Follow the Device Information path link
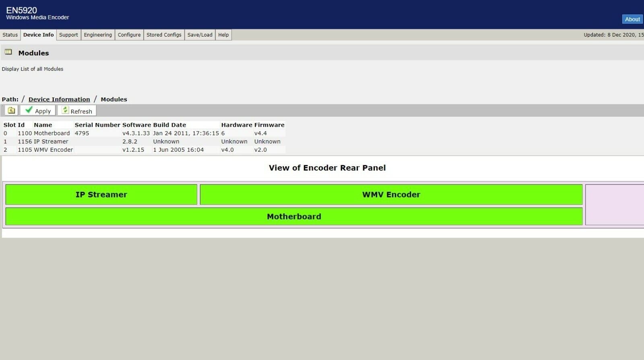 59,99
